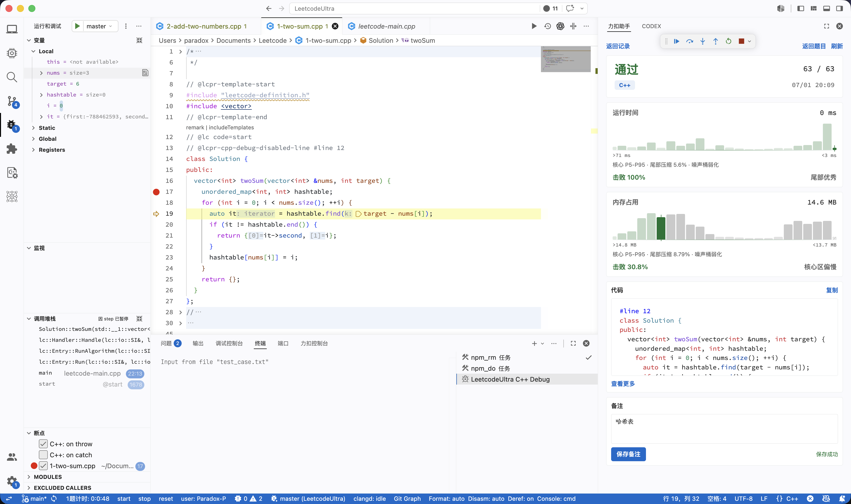The image size is (851, 504).
Task: Open the Remote Explorer sidebar icon
Action: [12, 29]
